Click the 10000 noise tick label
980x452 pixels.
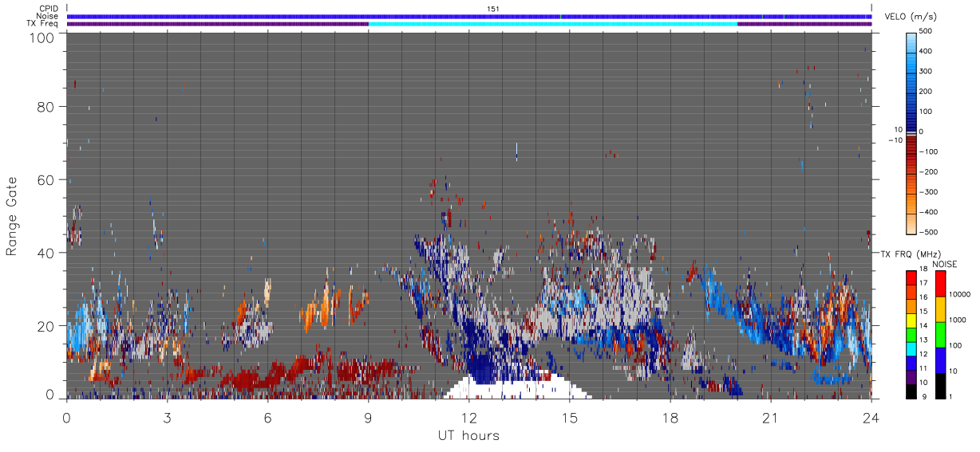[960, 296]
